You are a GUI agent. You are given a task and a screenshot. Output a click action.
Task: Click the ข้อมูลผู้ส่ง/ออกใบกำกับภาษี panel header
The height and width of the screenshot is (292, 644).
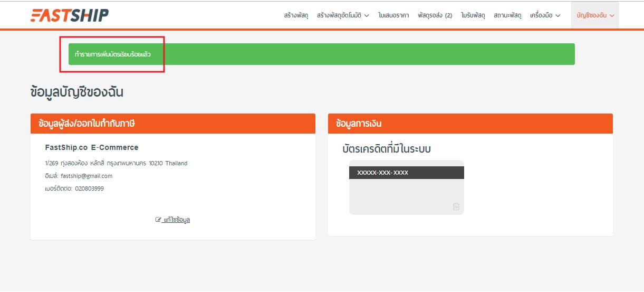[x=173, y=124]
